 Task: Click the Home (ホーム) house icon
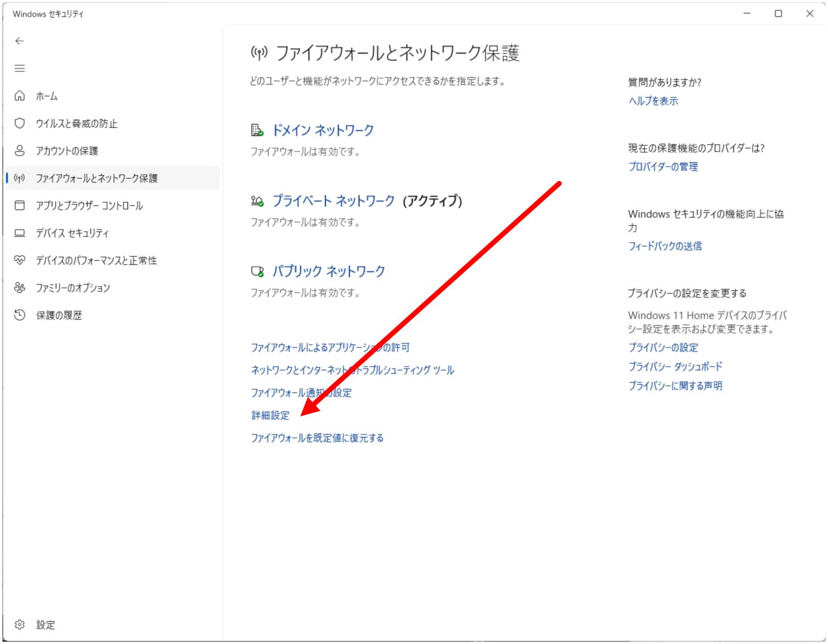click(20, 96)
